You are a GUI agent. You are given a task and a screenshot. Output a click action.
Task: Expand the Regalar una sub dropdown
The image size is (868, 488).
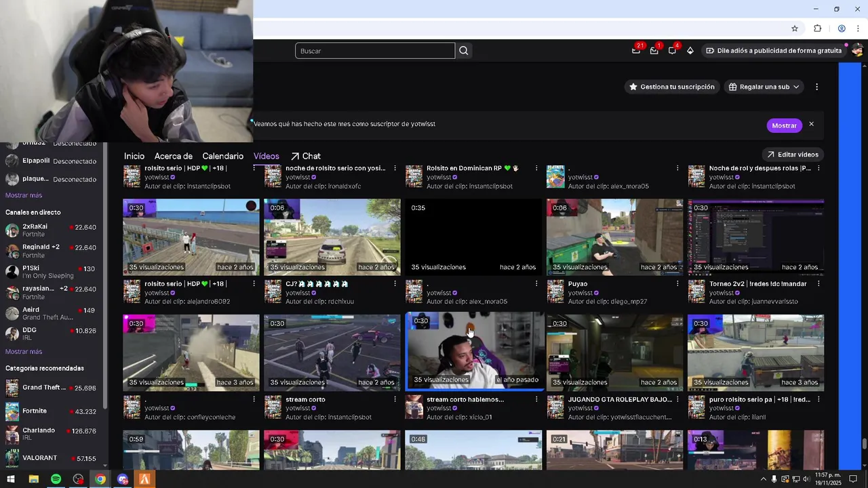pyautogui.click(x=764, y=87)
